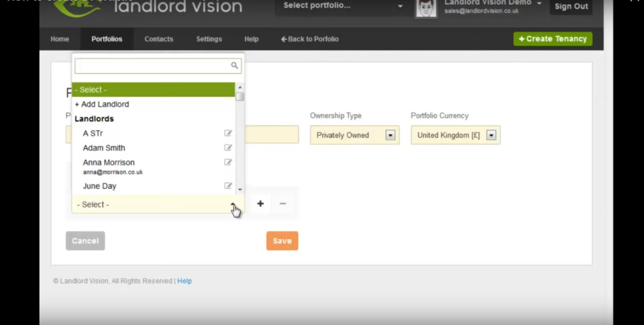644x325 pixels.
Task: Add another landlord row with the plus icon
Action: 260,203
